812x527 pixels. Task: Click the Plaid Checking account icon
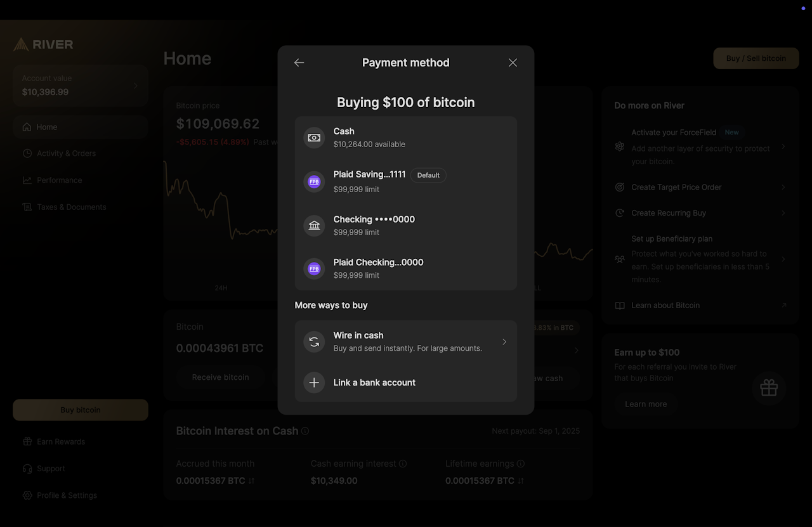pos(314,269)
